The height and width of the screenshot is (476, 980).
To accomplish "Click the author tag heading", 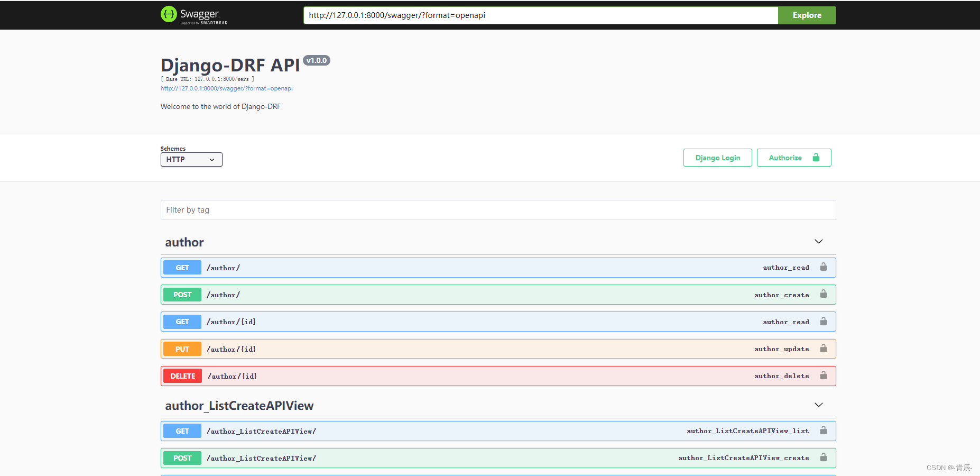I will coord(184,242).
